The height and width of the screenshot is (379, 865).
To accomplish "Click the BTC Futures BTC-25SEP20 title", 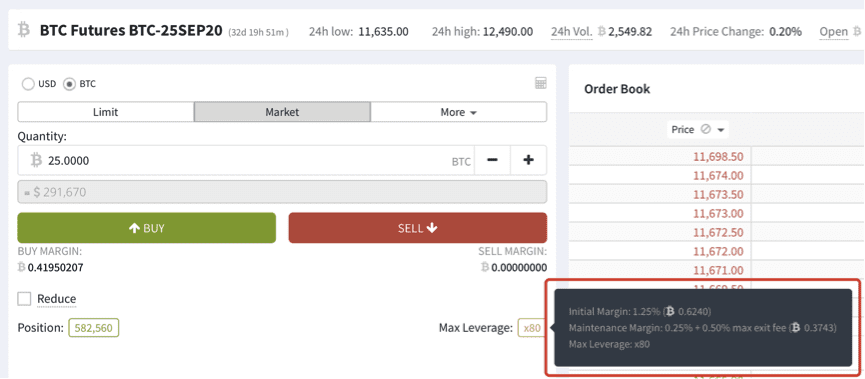I will coord(132,30).
